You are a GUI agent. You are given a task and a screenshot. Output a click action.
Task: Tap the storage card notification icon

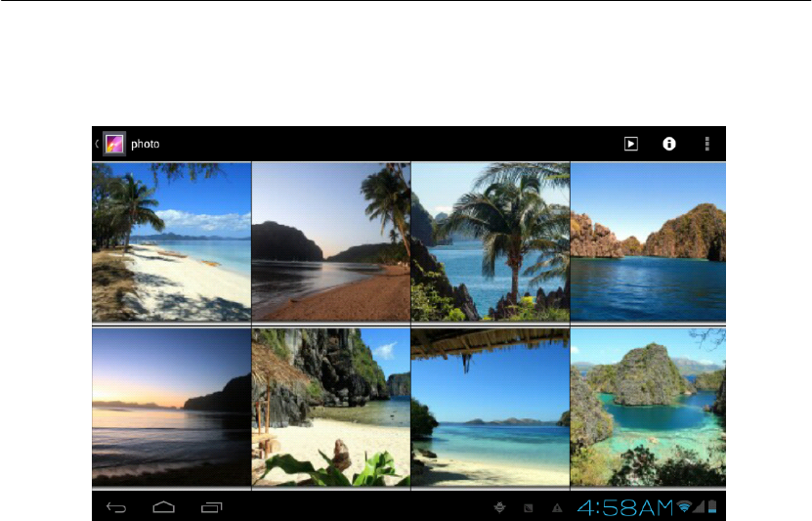(x=529, y=508)
